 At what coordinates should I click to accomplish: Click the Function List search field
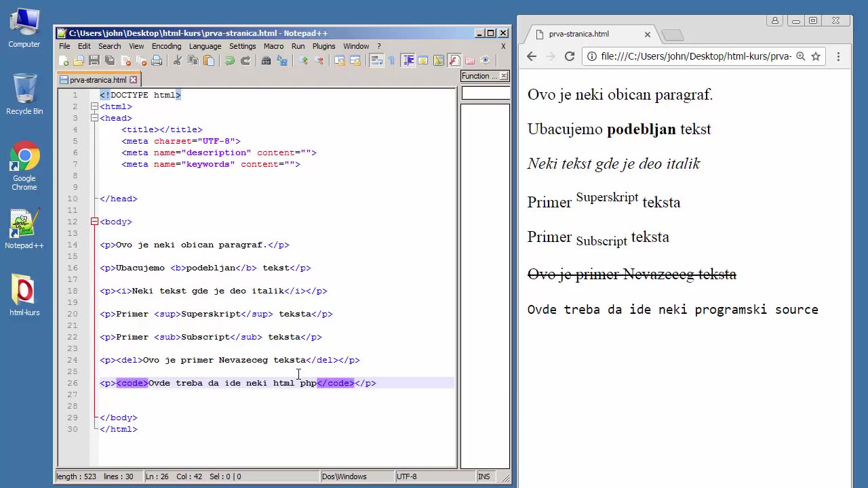click(x=485, y=94)
